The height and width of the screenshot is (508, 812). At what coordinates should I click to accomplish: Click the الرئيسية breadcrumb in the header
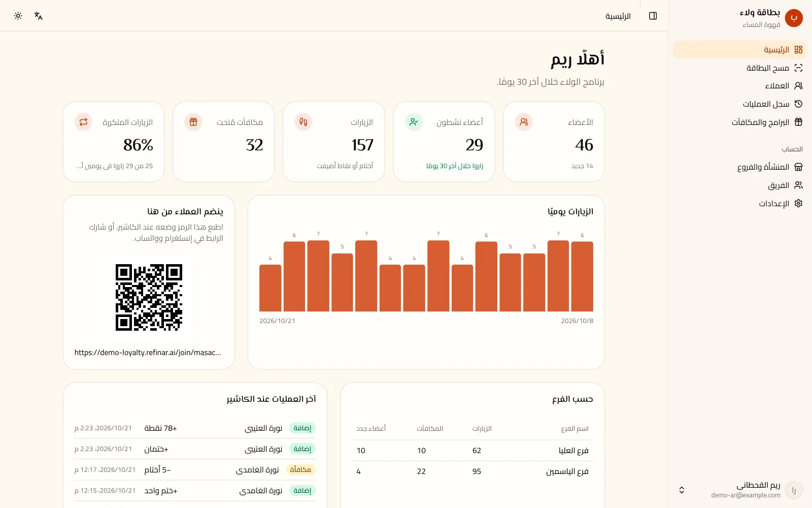tap(618, 16)
